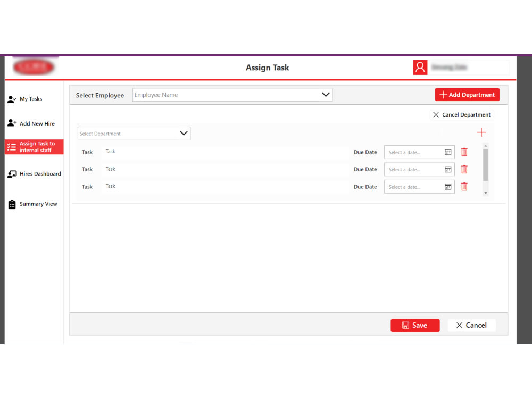
Task: Open calendar picker for third task row
Action: pyautogui.click(x=448, y=187)
